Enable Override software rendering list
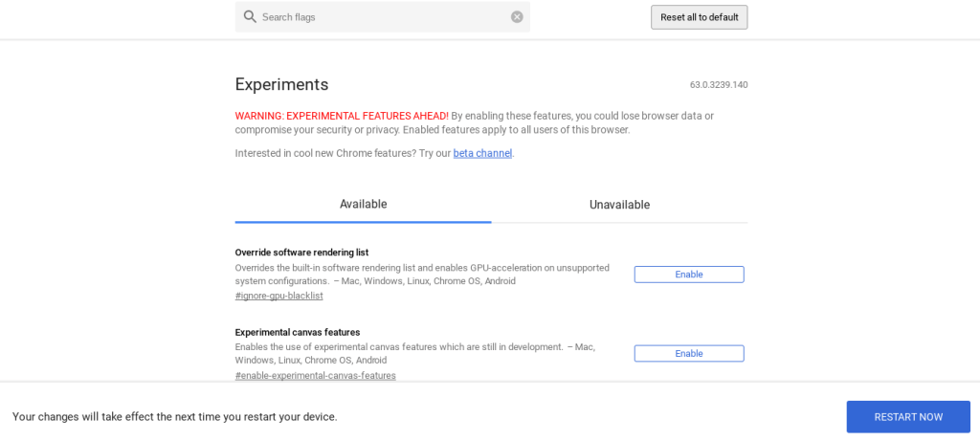The image size is (980, 441). (688, 275)
